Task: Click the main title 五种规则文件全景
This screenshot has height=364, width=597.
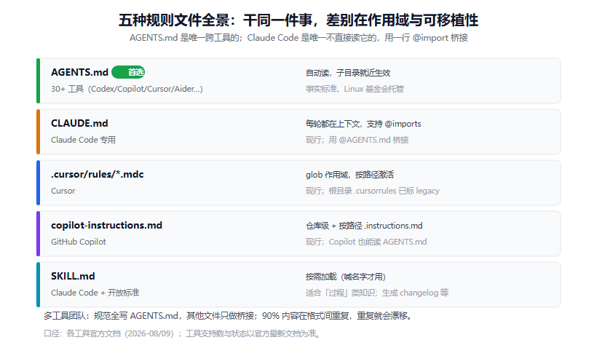Action: click(298, 20)
